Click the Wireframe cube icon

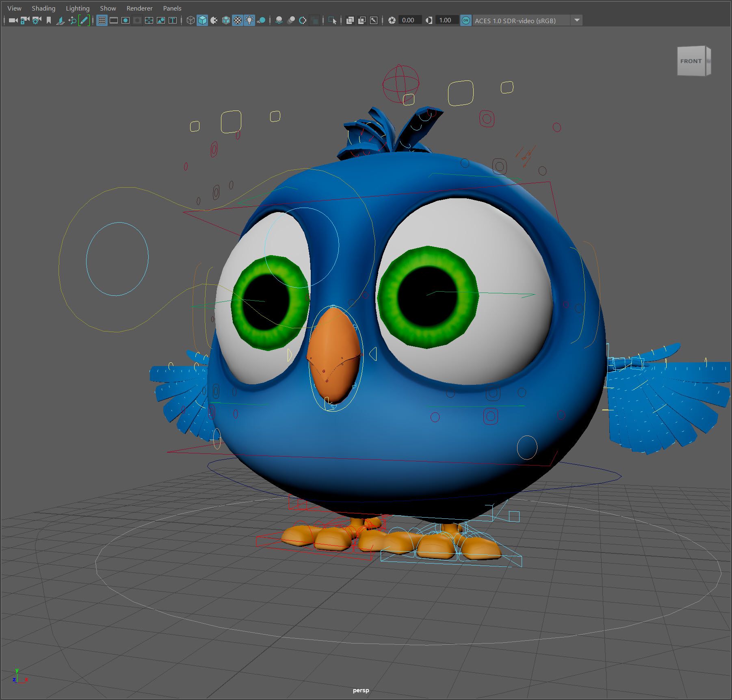point(190,20)
